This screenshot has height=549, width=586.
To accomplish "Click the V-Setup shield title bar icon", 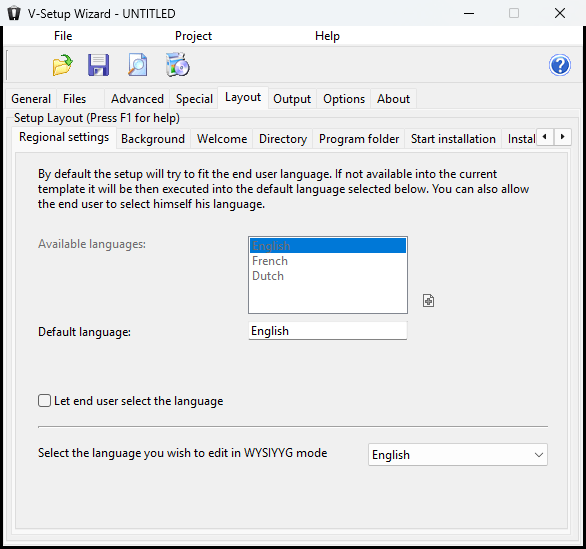I will click(x=14, y=13).
